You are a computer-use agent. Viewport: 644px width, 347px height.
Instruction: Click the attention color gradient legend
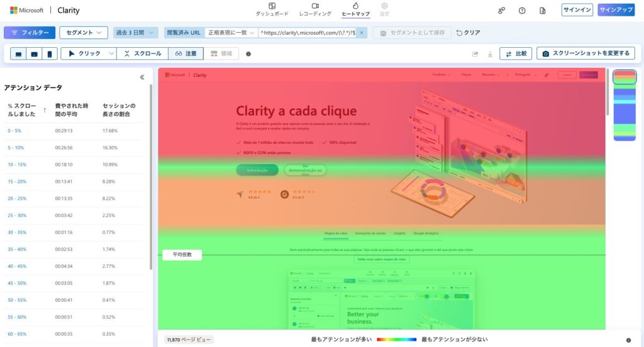coord(396,339)
